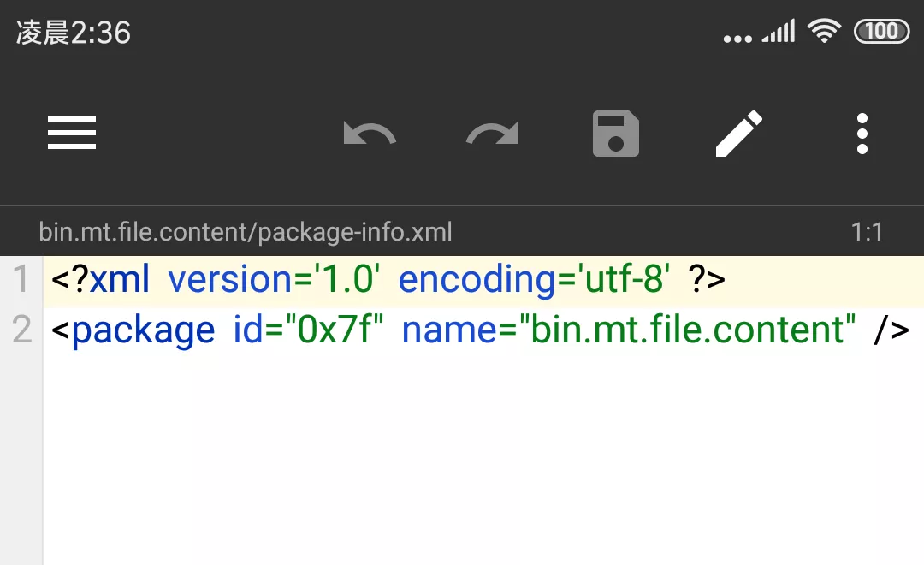Screen dimensions: 924x565
Task: Select line number 1 in gutter
Action: [x=21, y=280]
